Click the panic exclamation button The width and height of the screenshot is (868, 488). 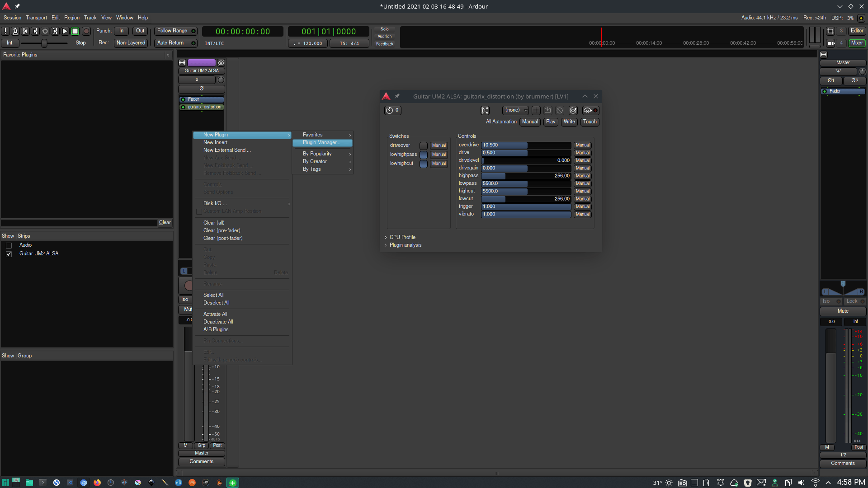click(x=5, y=31)
